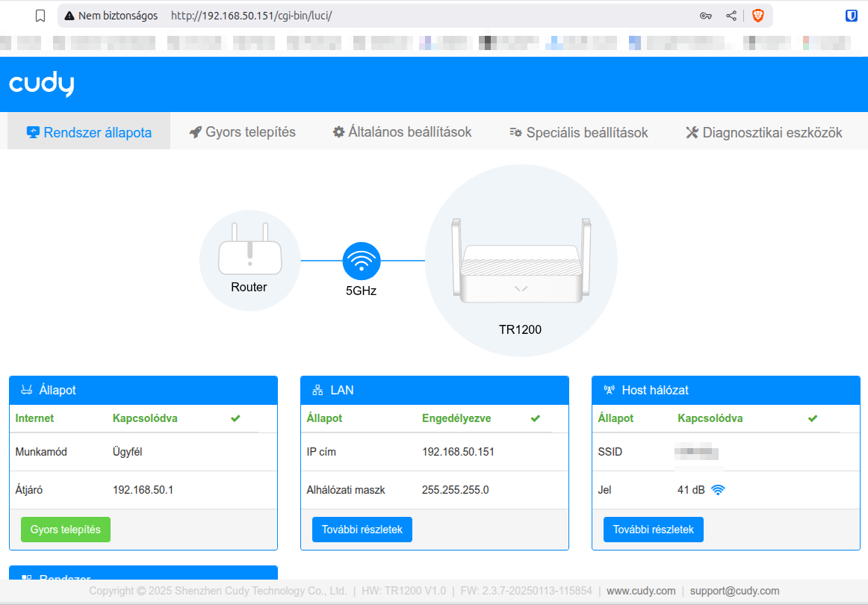This screenshot has height=605, width=868.
Task: Click the firmware version text in footer
Action: [527, 591]
